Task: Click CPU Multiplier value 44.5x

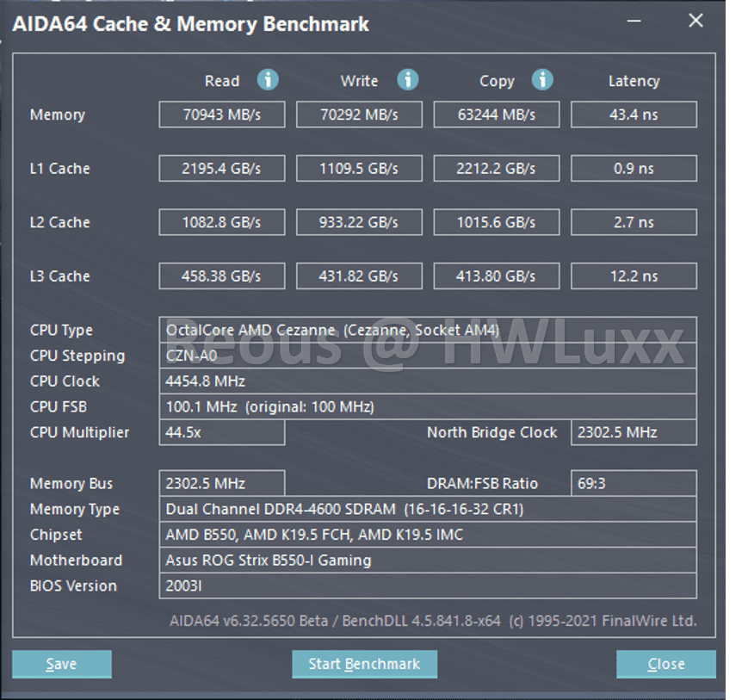Action: pos(222,432)
